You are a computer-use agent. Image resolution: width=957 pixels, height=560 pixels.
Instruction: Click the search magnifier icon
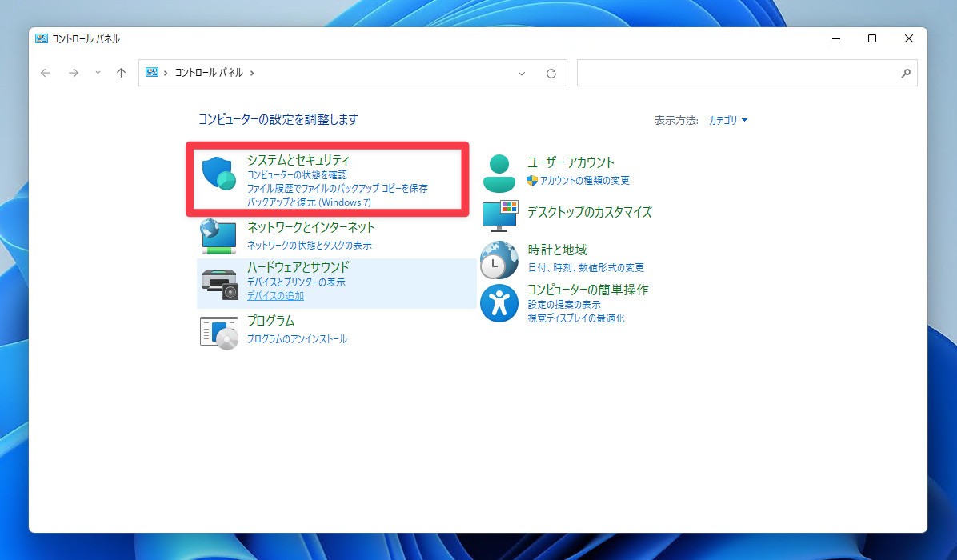pos(906,74)
